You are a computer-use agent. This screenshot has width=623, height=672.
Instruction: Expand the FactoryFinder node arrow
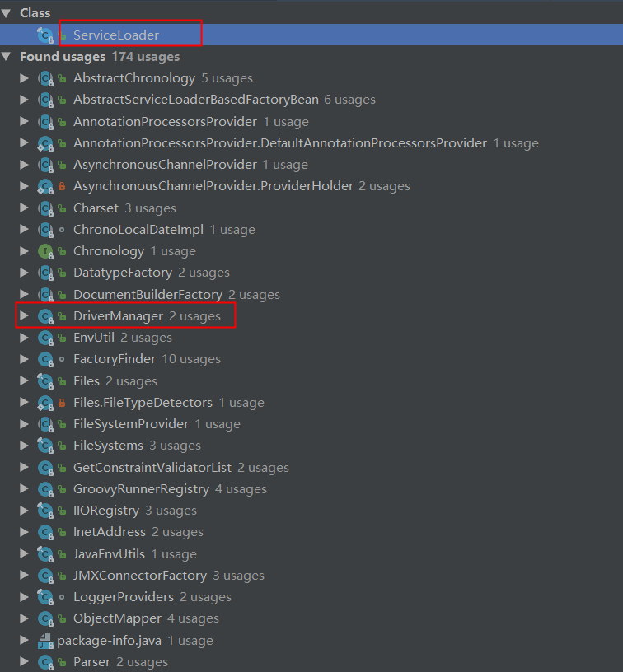point(24,359)
